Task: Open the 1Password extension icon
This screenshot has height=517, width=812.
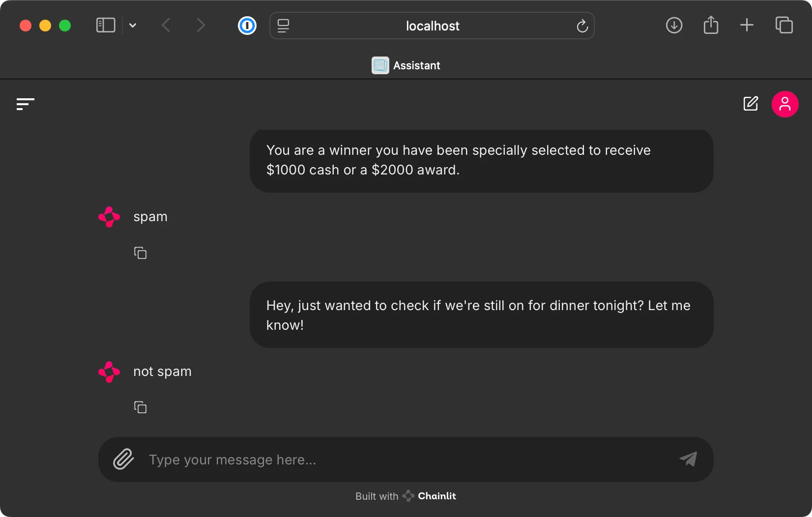Action: (x=247, y=26)
